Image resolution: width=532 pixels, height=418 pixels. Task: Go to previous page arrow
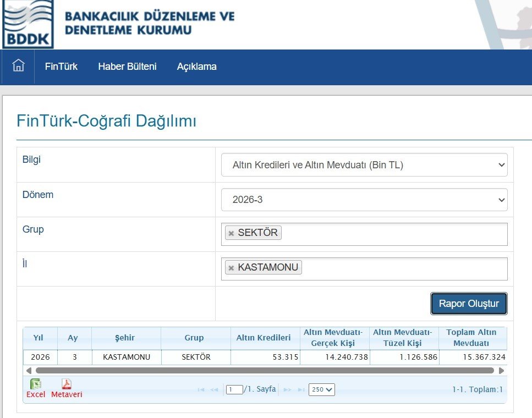pyautogui.click(x=214, y=389)
